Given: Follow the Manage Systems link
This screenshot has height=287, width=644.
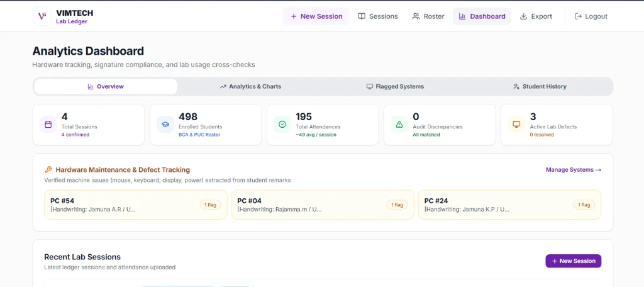Looking at the screenshot, I should 574,169.
